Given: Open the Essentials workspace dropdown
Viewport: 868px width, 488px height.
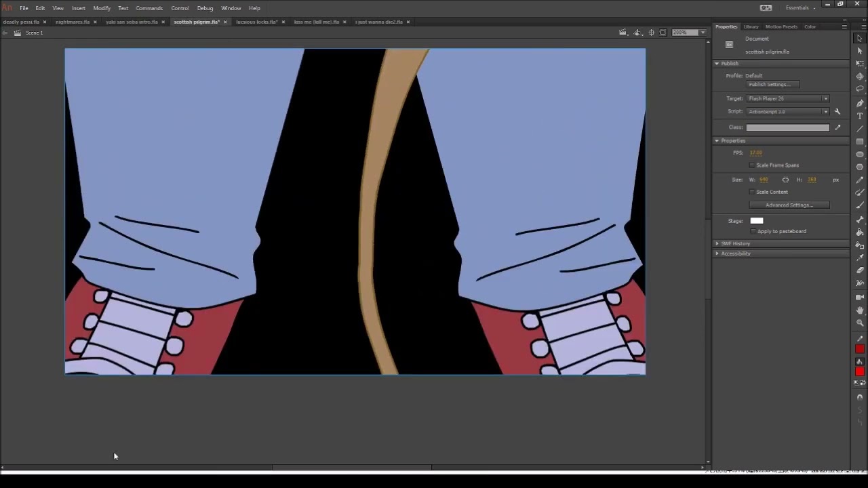Looking at the screenshot, I should tap(800, 7).
